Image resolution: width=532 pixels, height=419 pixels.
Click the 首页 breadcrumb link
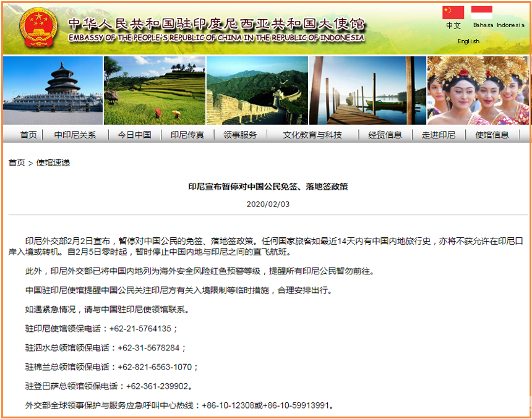17,163
